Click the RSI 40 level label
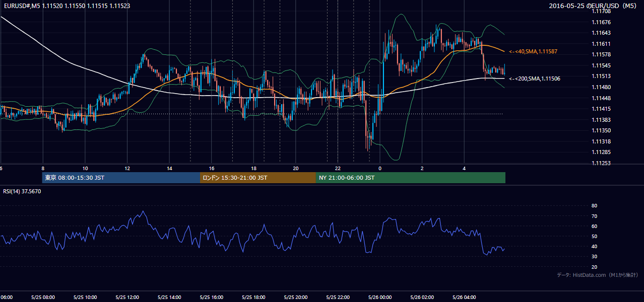 coord(594,246)
